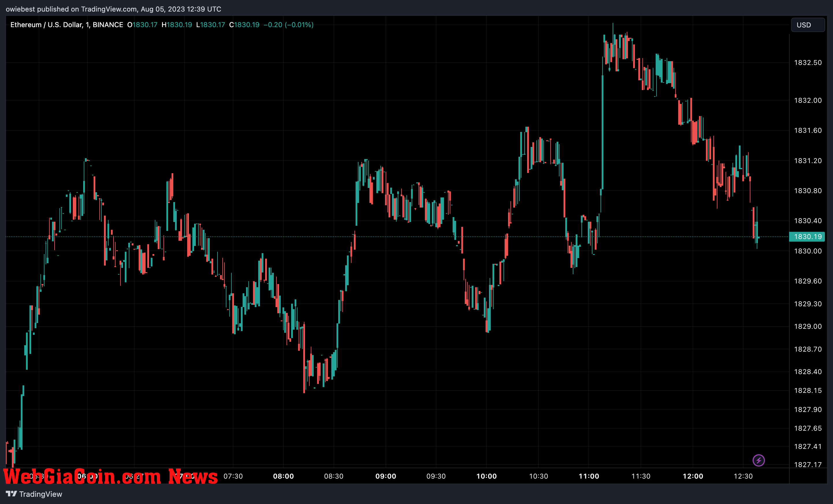Click the 1828.15 price axis label
Viewport: 833px width, 504px height.
(x=808, y=391)
